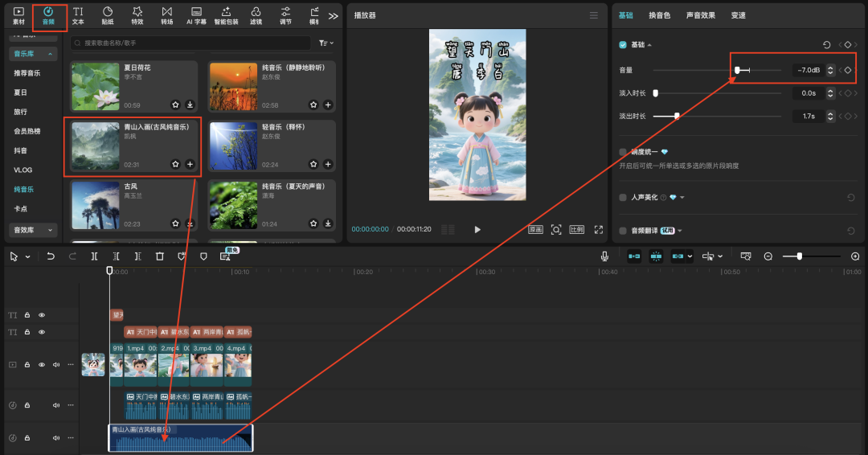Select the 抖音 music category

click(x=21, y=150)
